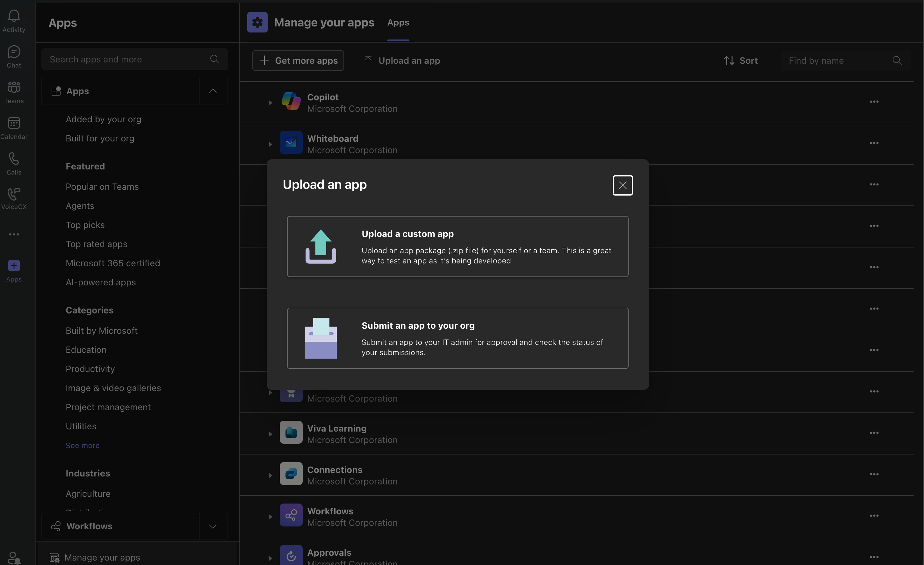Screen dimensions: 924x565
Task: Click the Whiteboard app icon
Action: [291, 142]
